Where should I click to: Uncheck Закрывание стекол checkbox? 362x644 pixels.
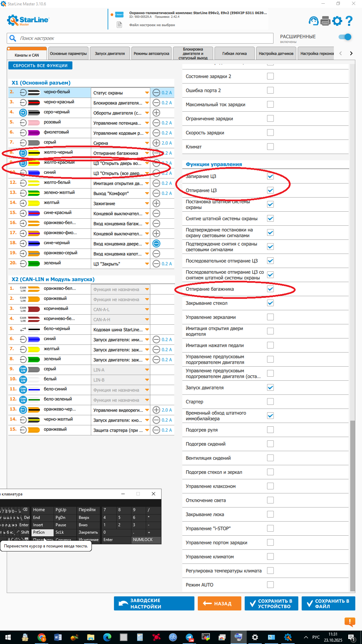click(x=270, y=303)
